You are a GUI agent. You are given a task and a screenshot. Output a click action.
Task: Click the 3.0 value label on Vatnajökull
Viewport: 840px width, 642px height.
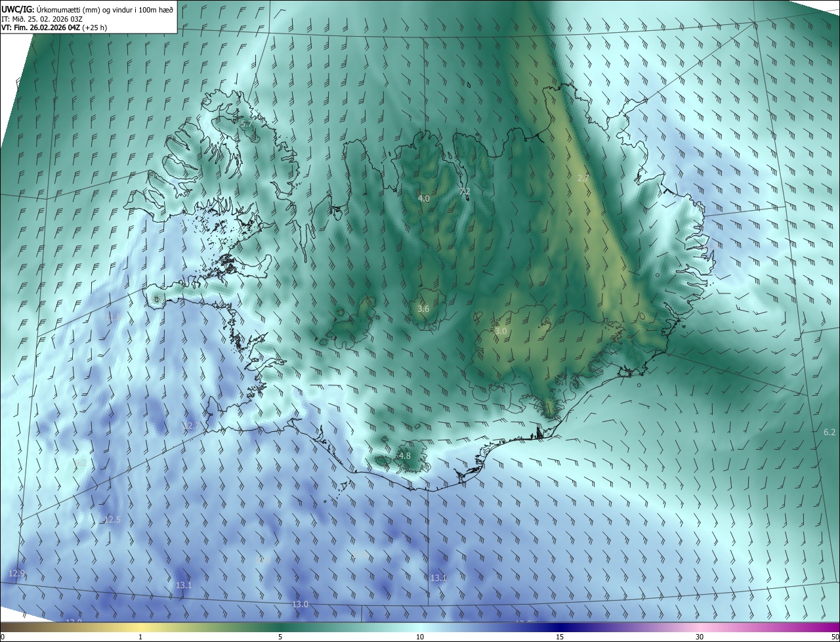tap(501, 332)
